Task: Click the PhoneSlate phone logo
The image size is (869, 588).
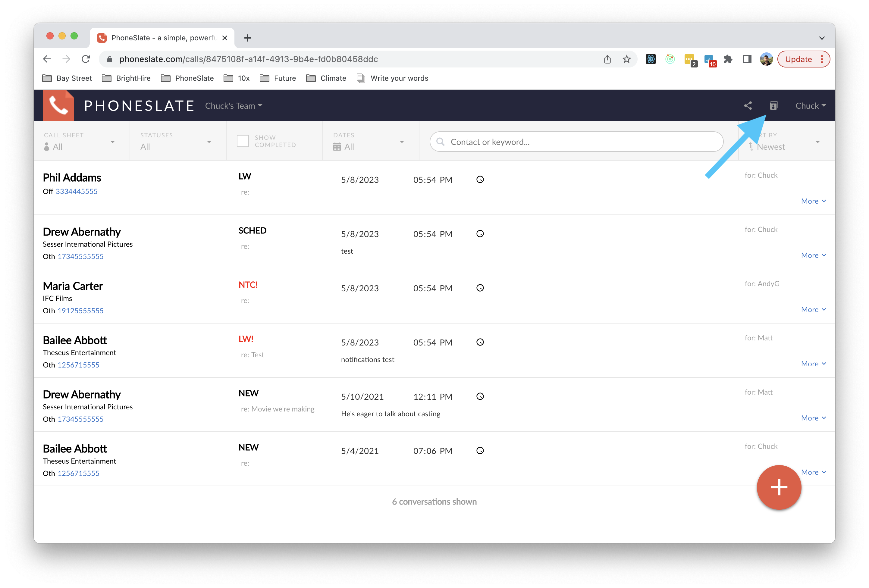Action: [58, 105]
